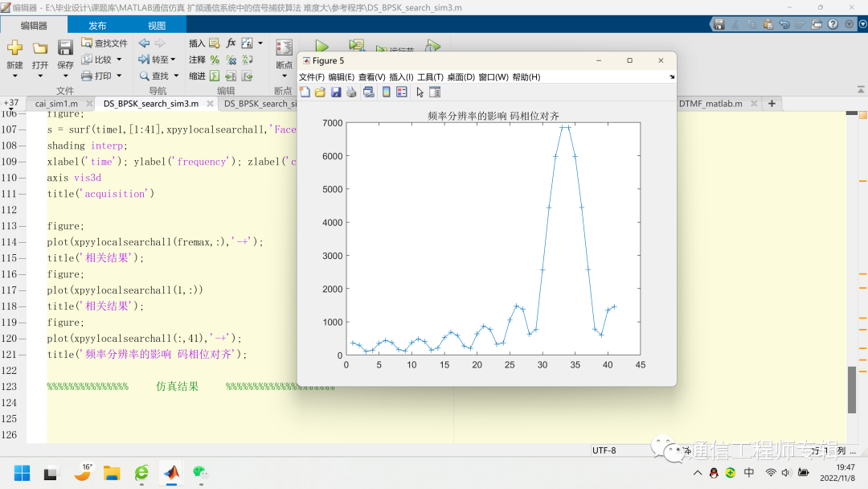This screenshot has height=489, width=868.
Task: Open the Find (查找) dropdown arrow
Action: (x=177, y=76)
